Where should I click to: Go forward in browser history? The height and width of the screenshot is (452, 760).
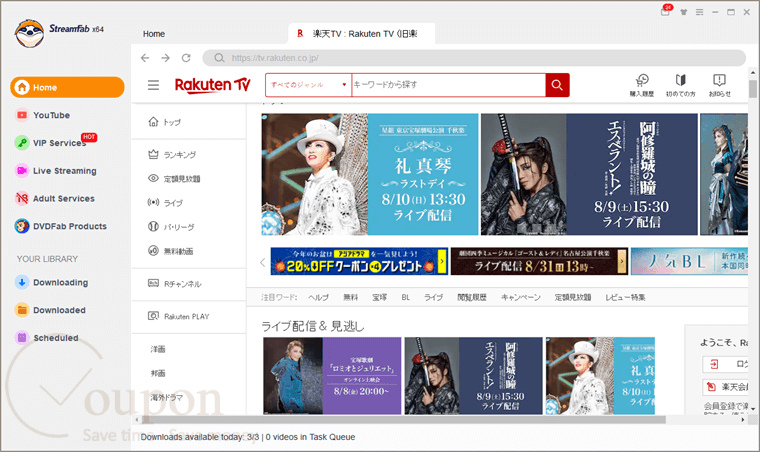tap(165, 58)
